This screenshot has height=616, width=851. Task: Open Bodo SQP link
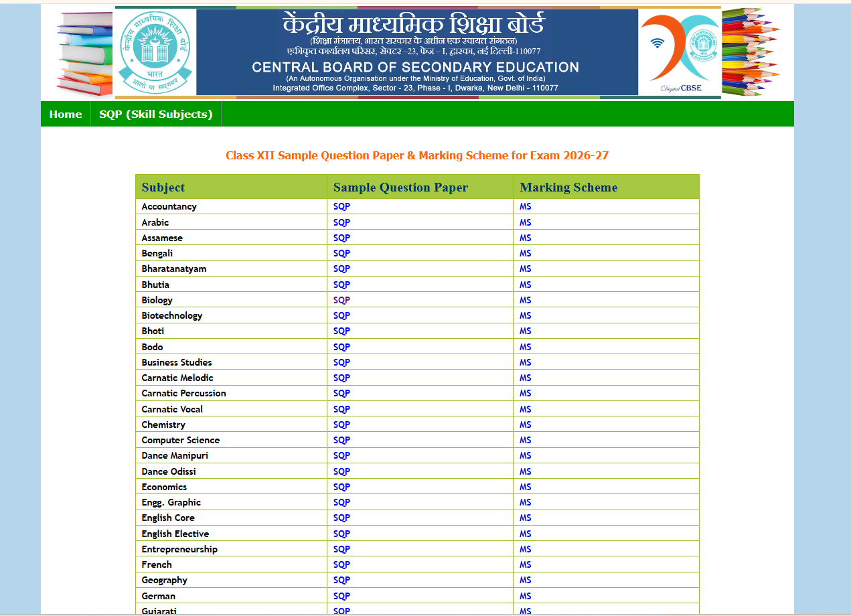[x=342, y=347]
